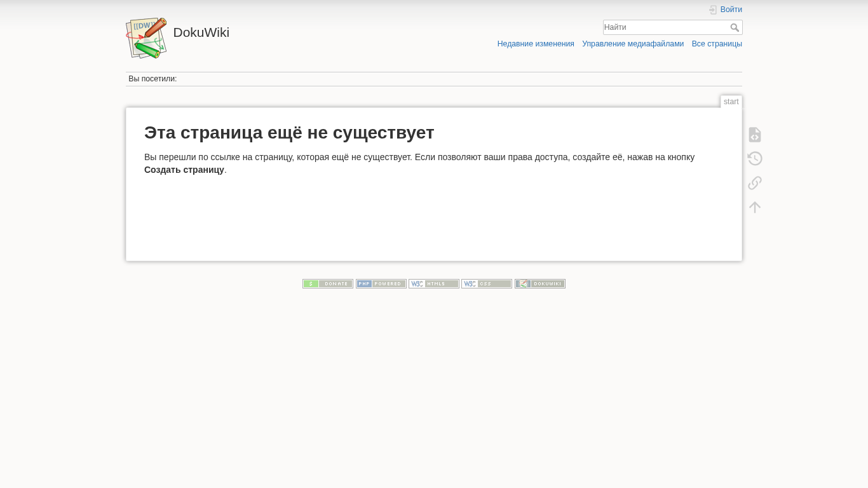Click the DokuWiki logo image
Screen dimensions: 868x488
146,38
